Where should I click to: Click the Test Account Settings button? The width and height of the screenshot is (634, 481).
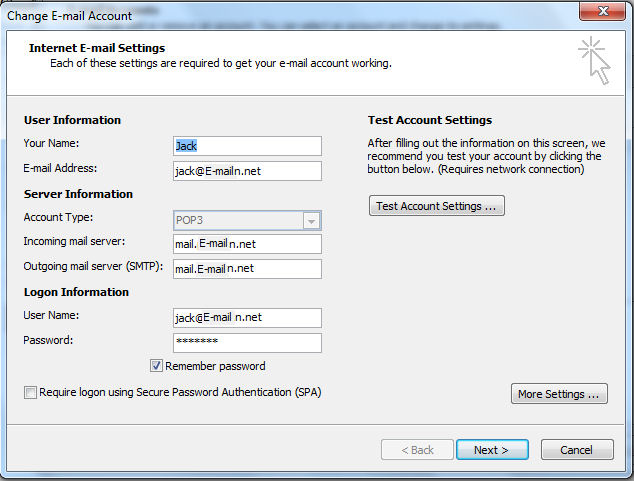pos(437,206)
